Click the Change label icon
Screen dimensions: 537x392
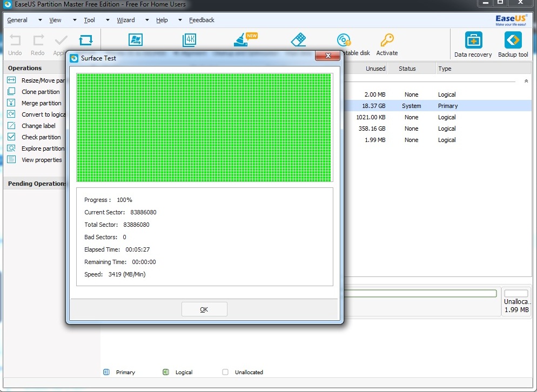click(x=11, y=126)
